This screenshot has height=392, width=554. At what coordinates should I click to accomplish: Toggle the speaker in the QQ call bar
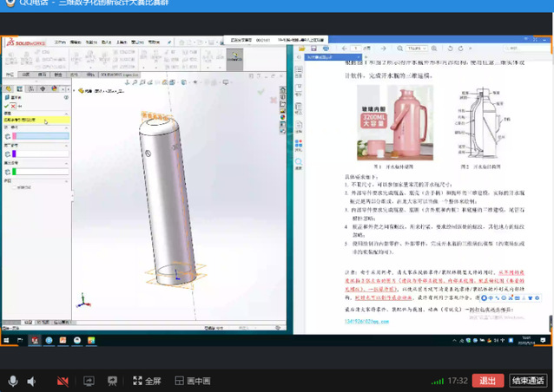32,381
